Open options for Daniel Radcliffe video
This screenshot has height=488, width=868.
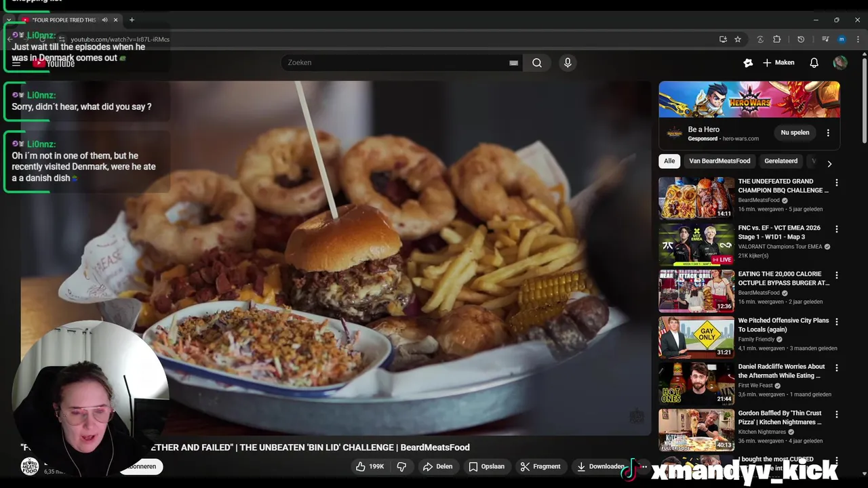click(837, 367)
